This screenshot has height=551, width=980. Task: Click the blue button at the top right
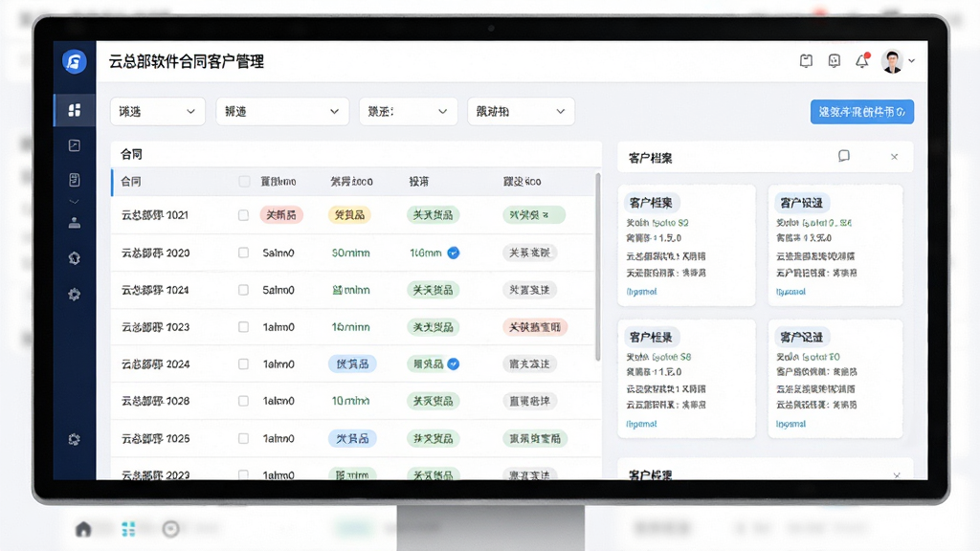pos(862,112)
